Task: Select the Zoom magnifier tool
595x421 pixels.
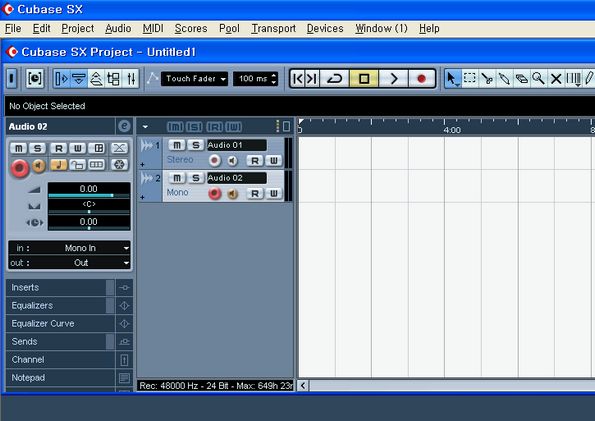Action: [x=538, y=79]
